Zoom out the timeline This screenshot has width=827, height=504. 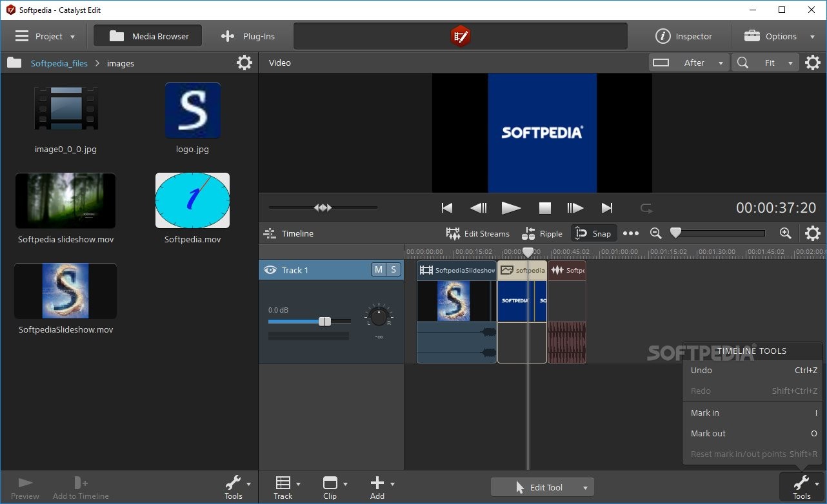point(655,233)
